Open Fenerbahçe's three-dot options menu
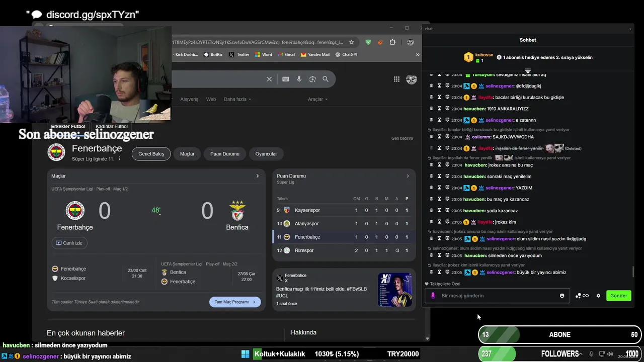 [x=120, y=159]
